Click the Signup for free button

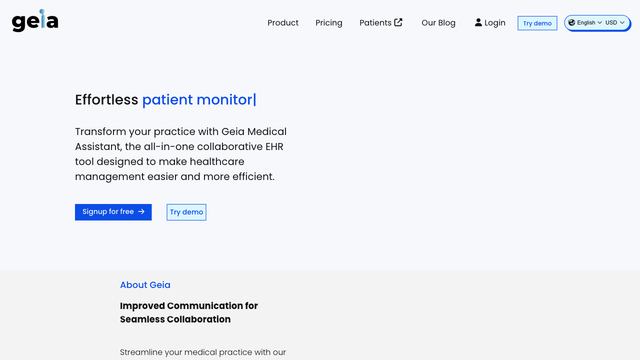click(113, 212)
